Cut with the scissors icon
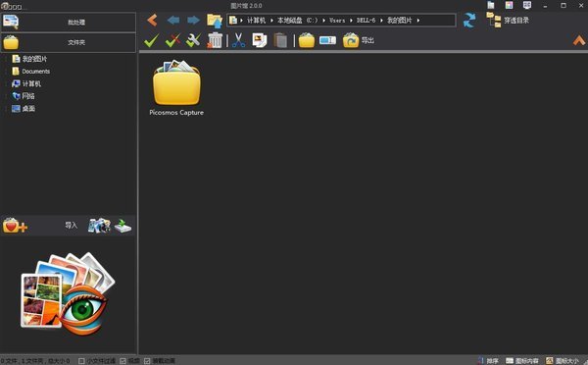Screen dimensions: 588x365 pyautogui.click(x=238, y=40)
